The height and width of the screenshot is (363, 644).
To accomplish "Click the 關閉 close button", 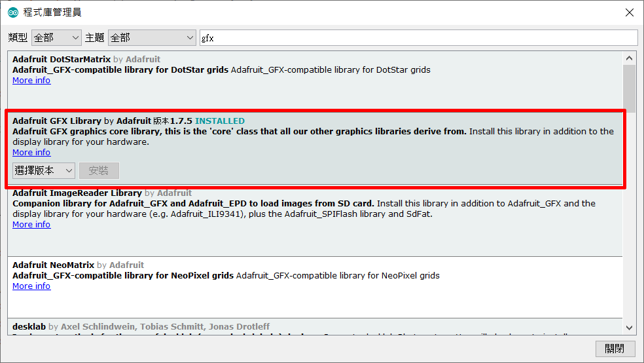I will (x=615, y=349).
